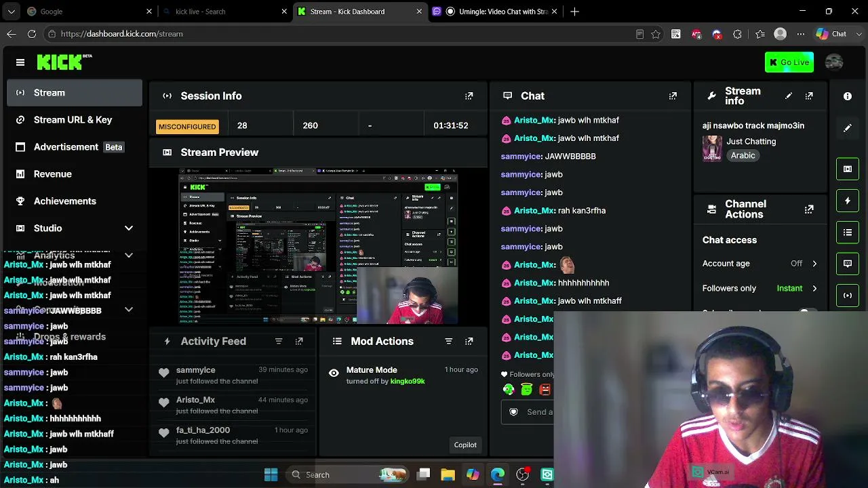Open Followers only chat setting

coord(759,289)
